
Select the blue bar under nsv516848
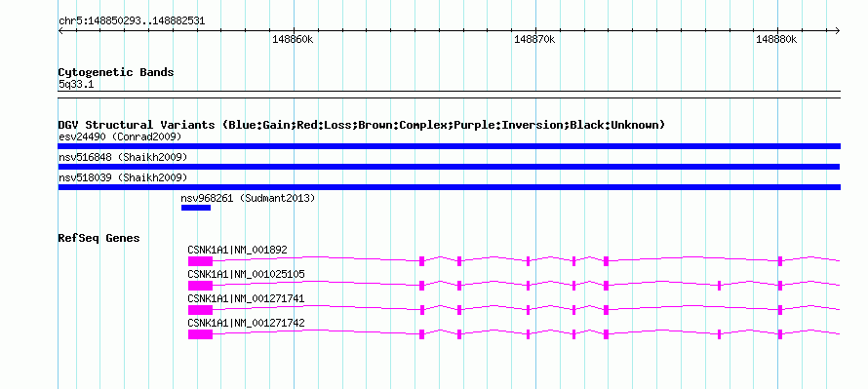point(449,167)
